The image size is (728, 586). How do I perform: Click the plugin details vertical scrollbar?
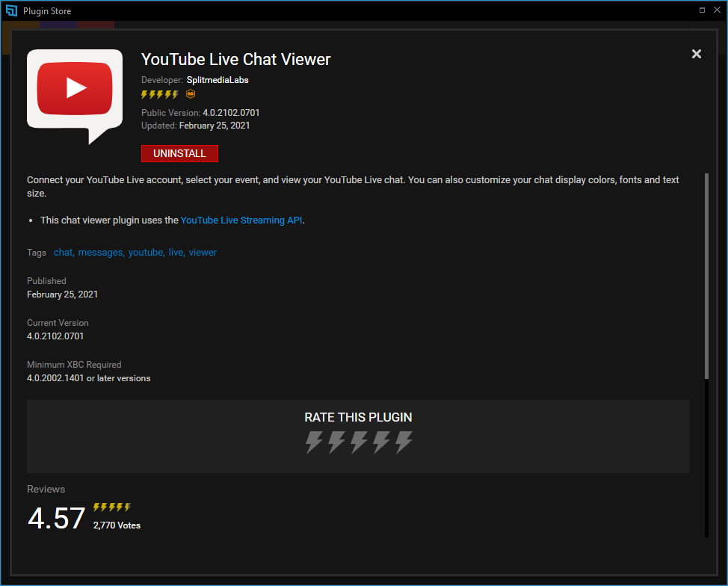(706, 277)
